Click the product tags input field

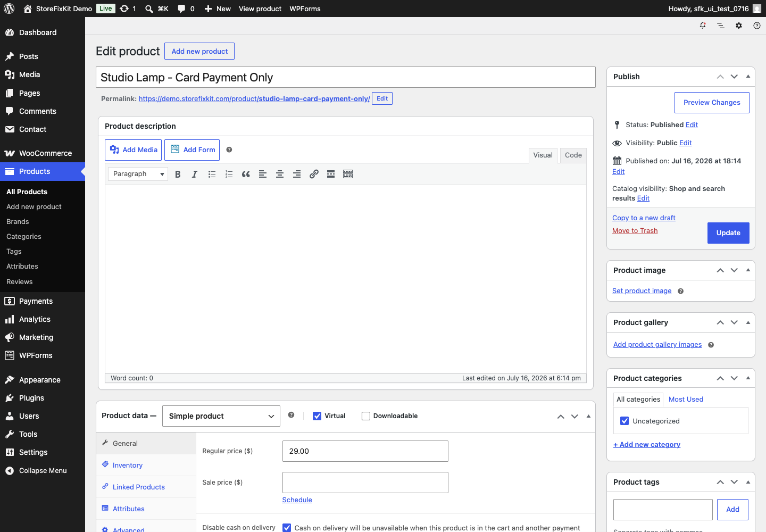point(663,510)
